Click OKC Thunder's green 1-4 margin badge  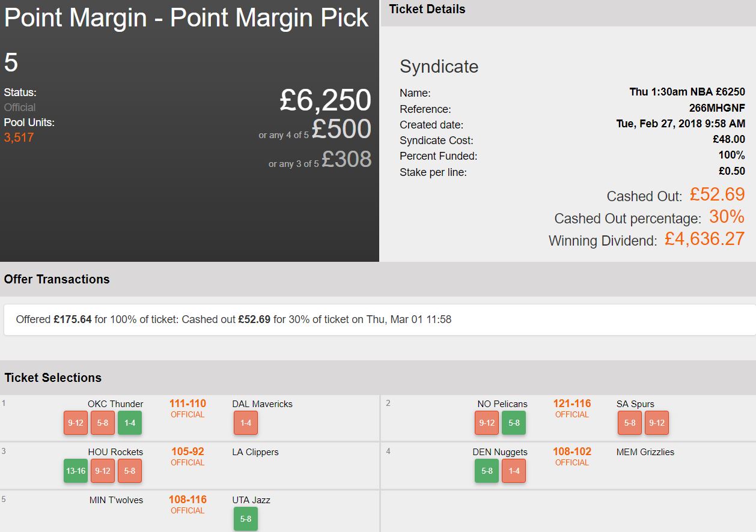(130, 423)
